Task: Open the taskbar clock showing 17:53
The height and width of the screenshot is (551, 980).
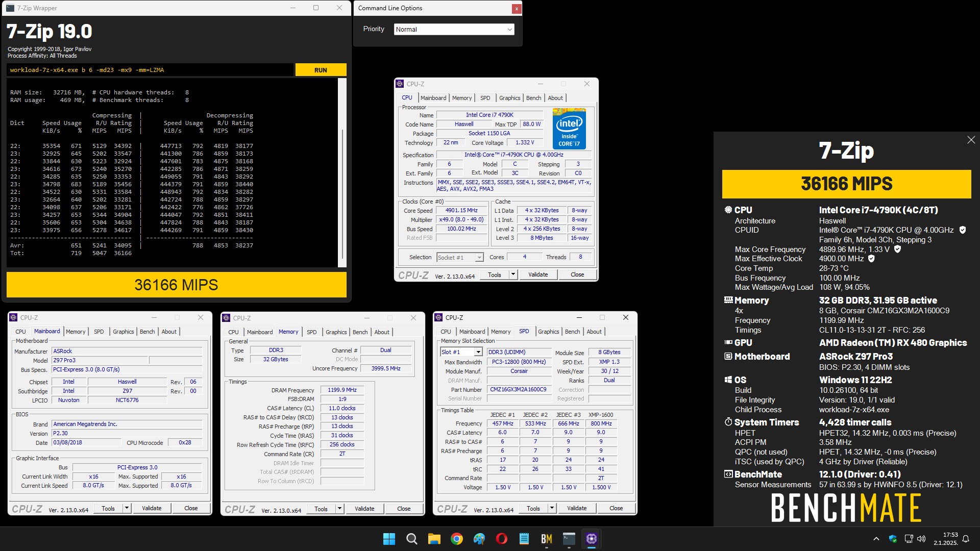Action: click(x=946, y=539)
